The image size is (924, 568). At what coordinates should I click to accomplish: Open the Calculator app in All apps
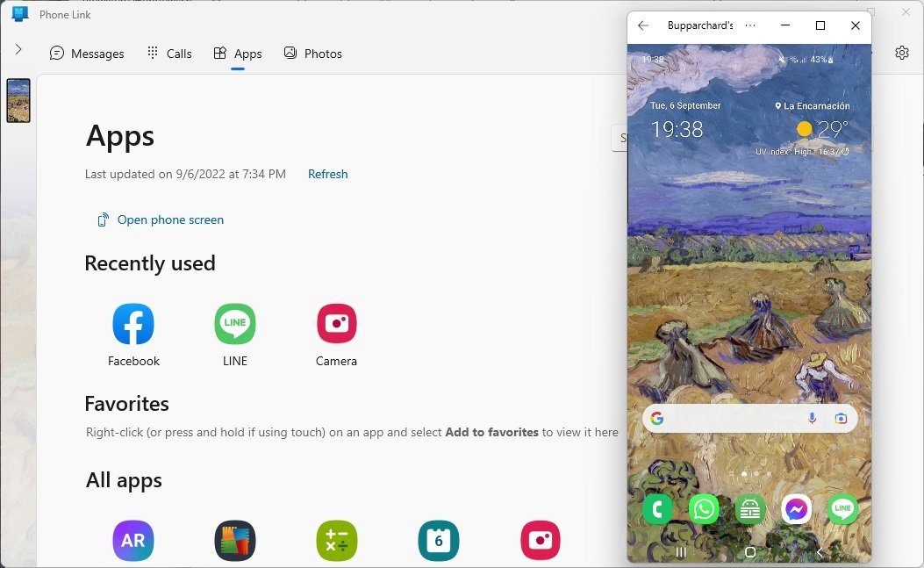[336, 541]
